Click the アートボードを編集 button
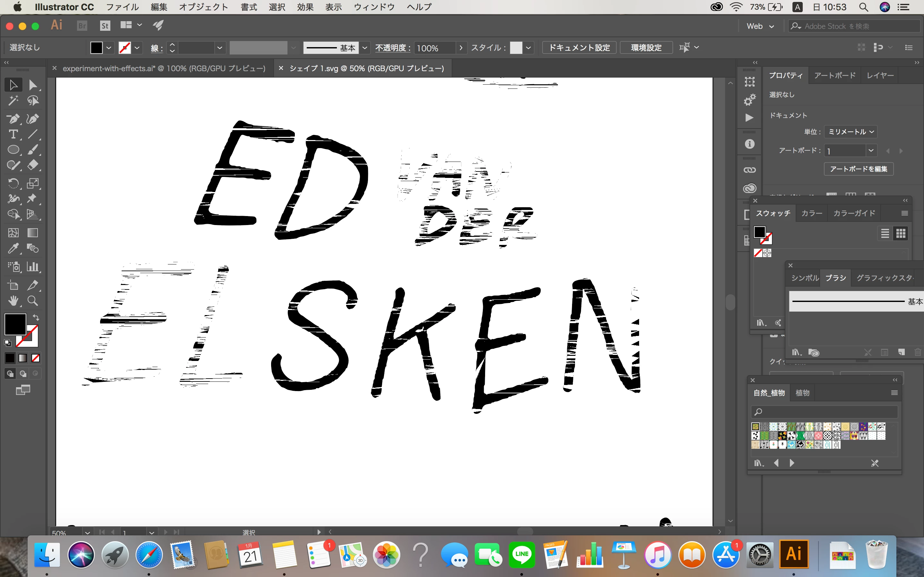Viewport: 924px width, 577px height. pyautogui.click(x=858, y=169)
